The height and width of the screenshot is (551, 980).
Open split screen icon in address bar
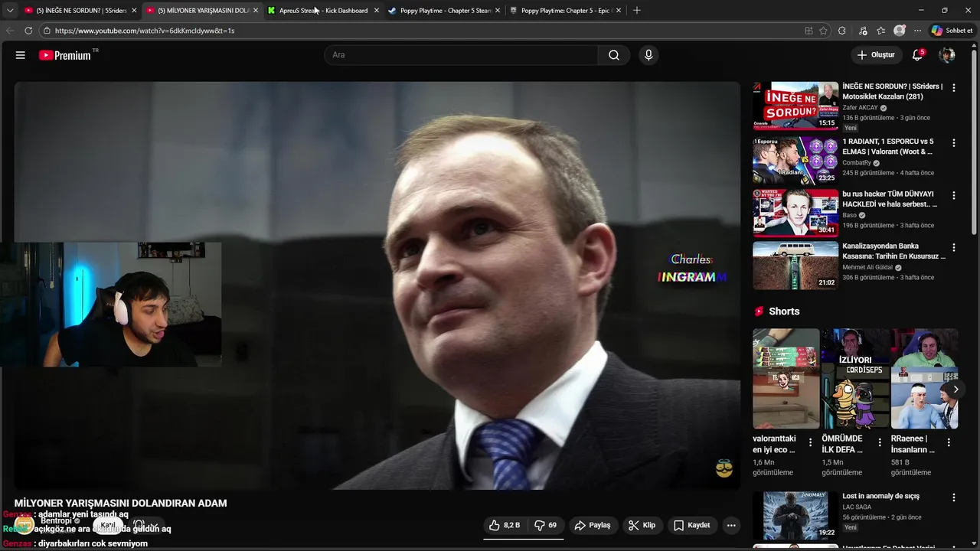pyautogui.click(x=808, y=31)
